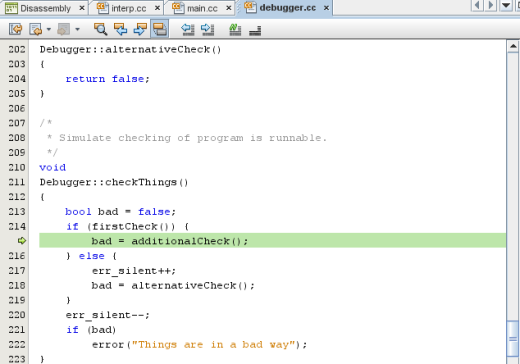Click the green program counter arrow
The width and height of the screenshot is (520, 364).
pyautogui.click(x=22, y=241)
